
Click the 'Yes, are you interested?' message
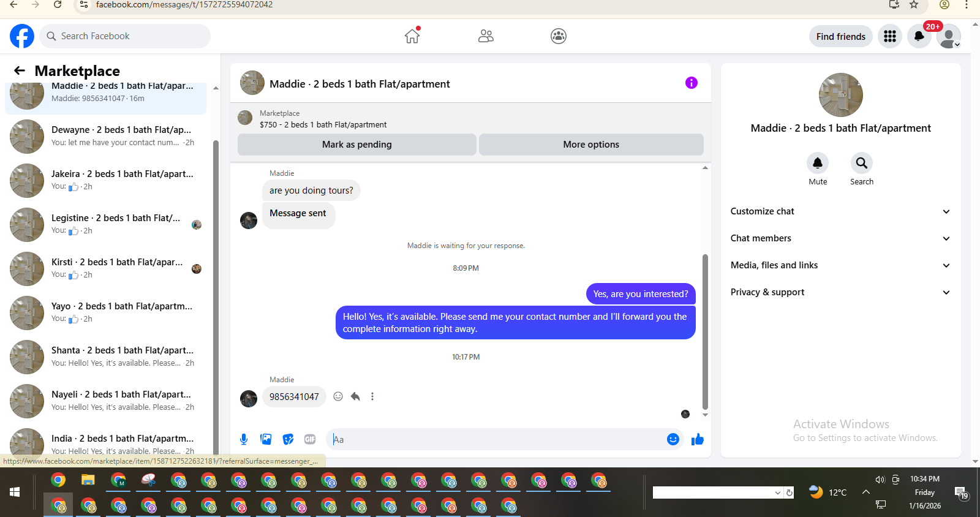pyautogui.click(x=641, y=294)
